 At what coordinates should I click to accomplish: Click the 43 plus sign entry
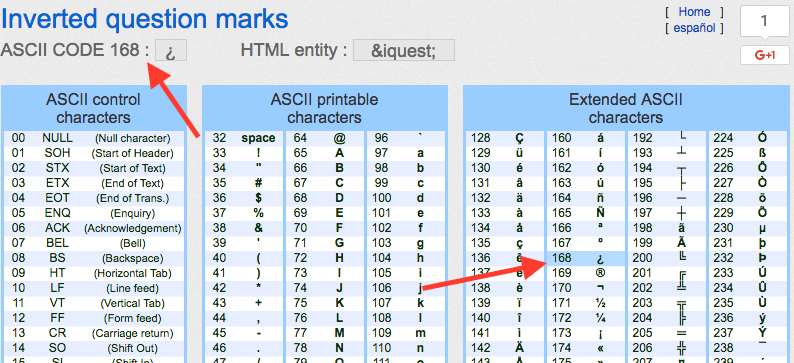[x=244, y=303]
